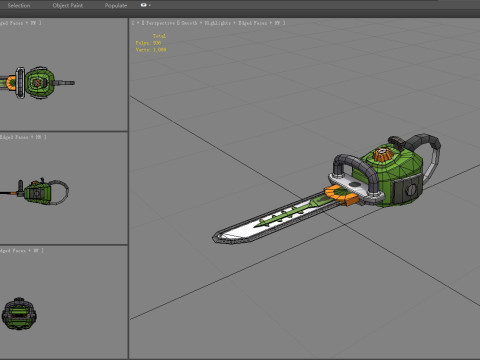
Task: Select the Verts count statistic text
Action: [x=151, y=50]
